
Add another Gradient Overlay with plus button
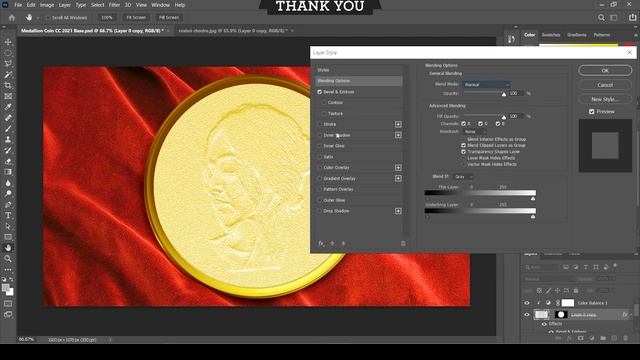coord(398,178)
